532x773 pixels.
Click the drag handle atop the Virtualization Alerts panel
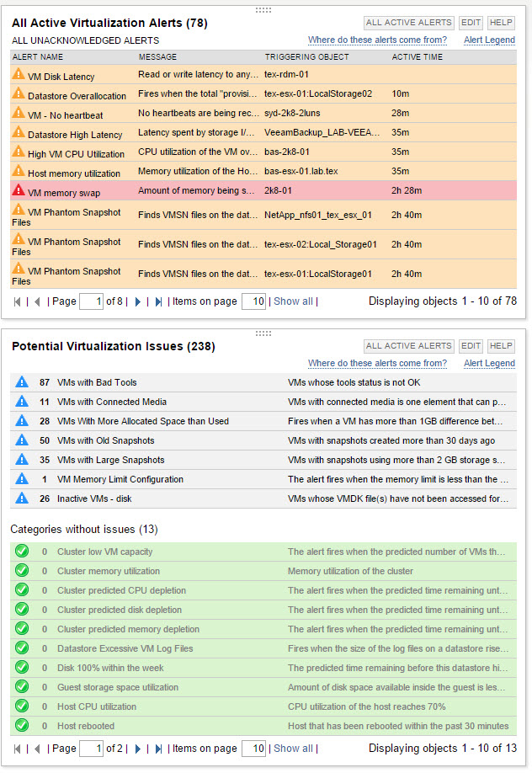pyautogui.click(x=263, y=10)
